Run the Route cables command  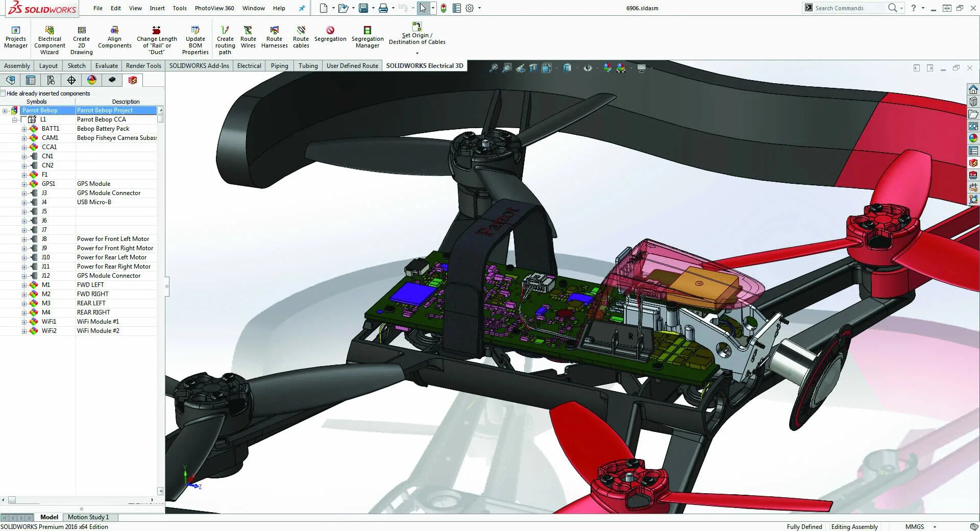301,37
